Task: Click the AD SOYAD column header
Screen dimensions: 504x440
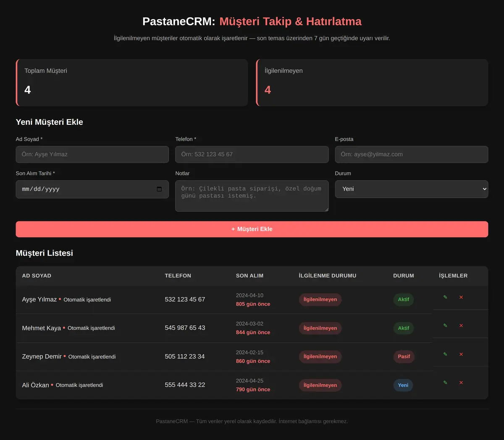Action: click(37, 276)
